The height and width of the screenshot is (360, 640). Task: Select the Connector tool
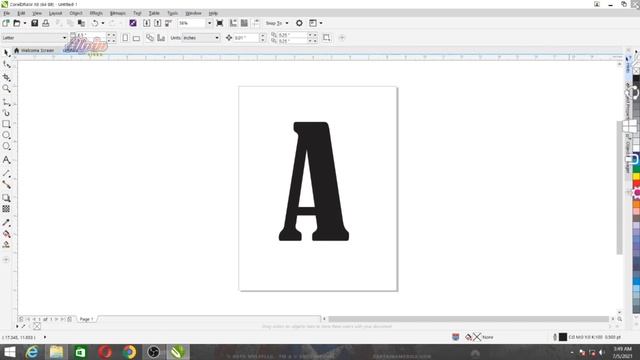7,185
